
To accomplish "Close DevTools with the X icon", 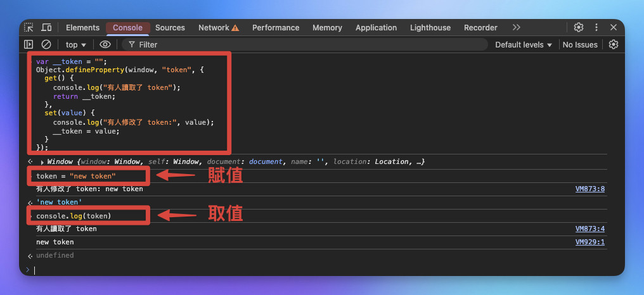I will [x=614, y=27].
